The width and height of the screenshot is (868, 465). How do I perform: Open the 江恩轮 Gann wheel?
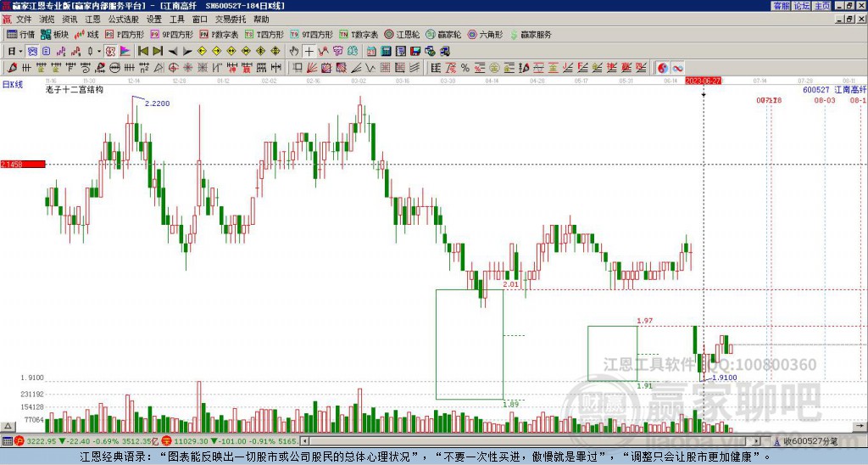pyautogui.click(x=402, y=34)
